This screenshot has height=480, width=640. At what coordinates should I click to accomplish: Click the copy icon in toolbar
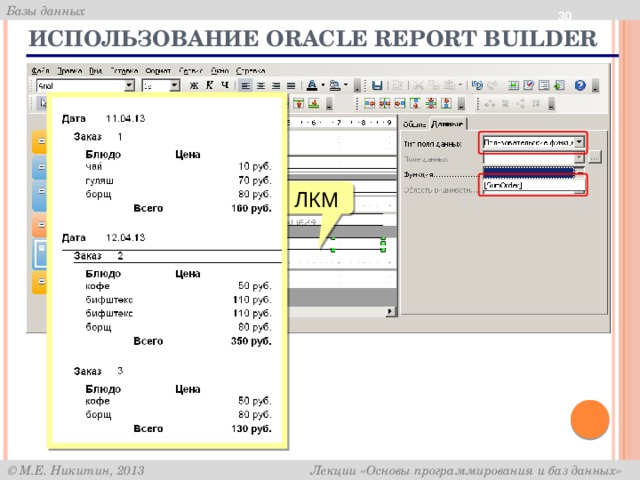click(433, 85)
